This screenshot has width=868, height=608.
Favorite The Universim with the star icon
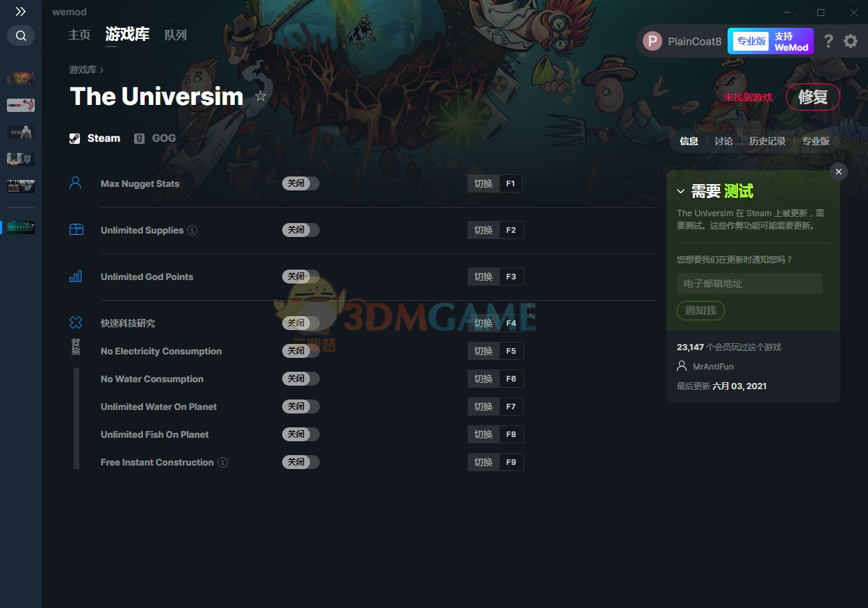pos(261,96)
